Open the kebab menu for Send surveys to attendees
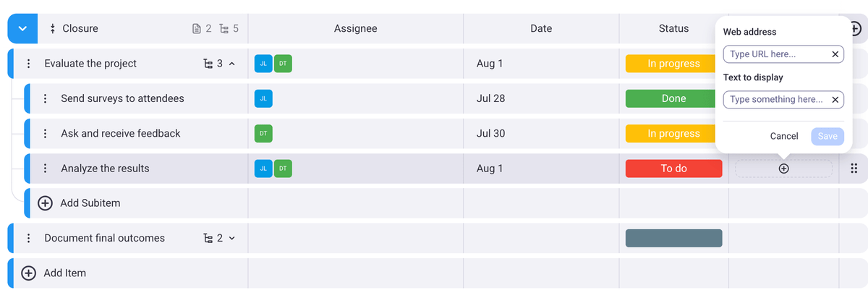 [x=45, y=98]
